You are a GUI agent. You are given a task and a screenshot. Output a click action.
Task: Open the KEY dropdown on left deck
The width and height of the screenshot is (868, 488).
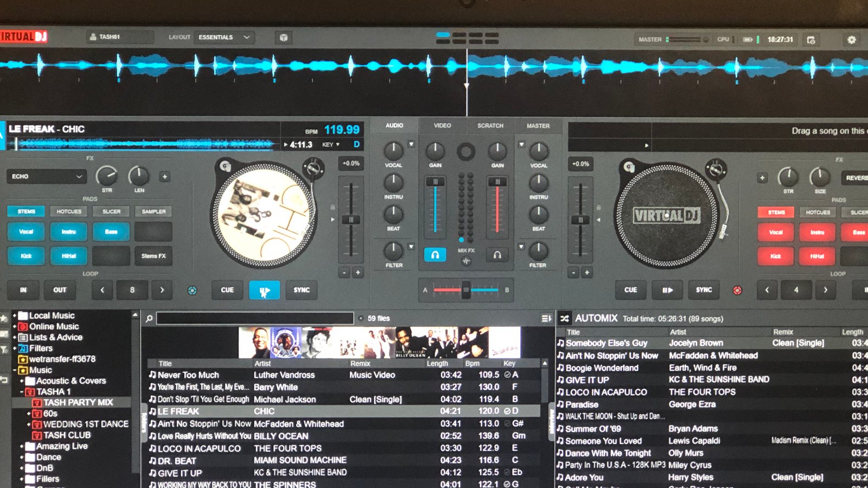click(x=331, y=145)
